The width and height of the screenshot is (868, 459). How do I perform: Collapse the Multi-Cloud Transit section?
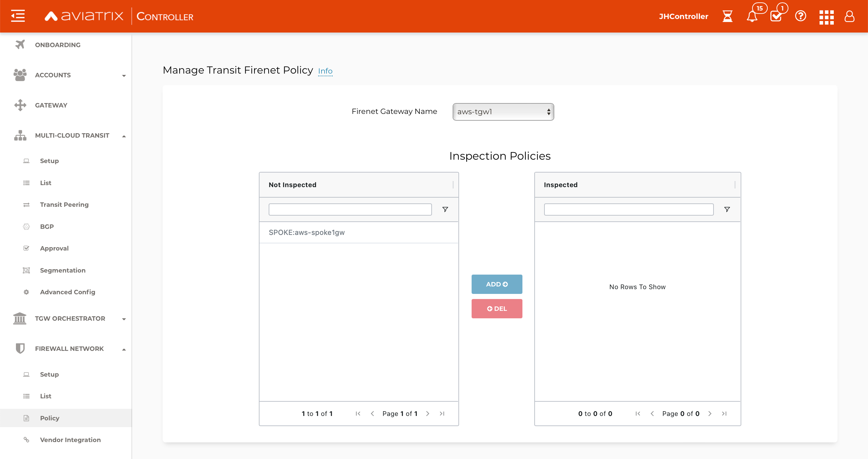point(124,136)
